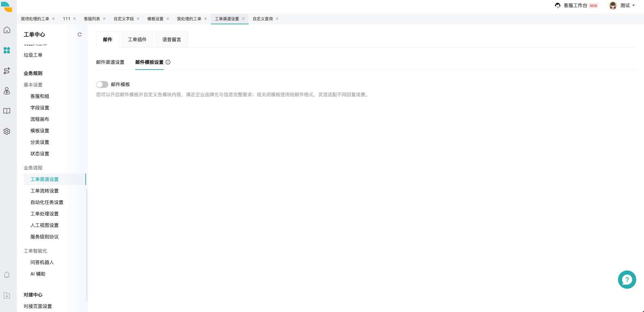Switch to 模板设置 page tab
This screenshot has width=644, height=312.
coord(156,19)
